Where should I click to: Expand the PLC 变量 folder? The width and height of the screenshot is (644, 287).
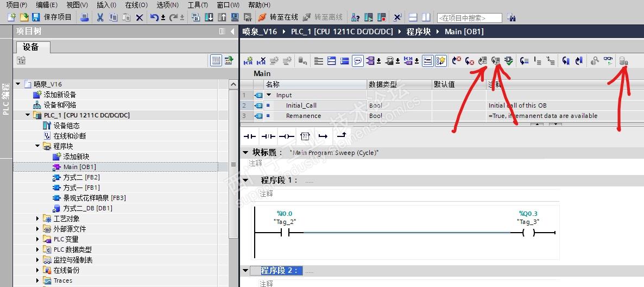[x=37, y=239]
